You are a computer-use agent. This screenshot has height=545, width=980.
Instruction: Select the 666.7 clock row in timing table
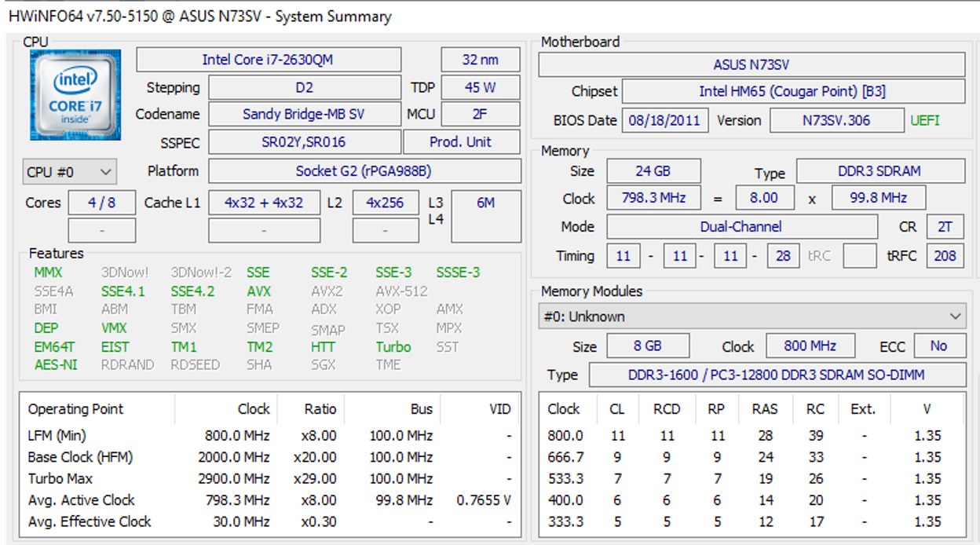click(x=753, y=457)
